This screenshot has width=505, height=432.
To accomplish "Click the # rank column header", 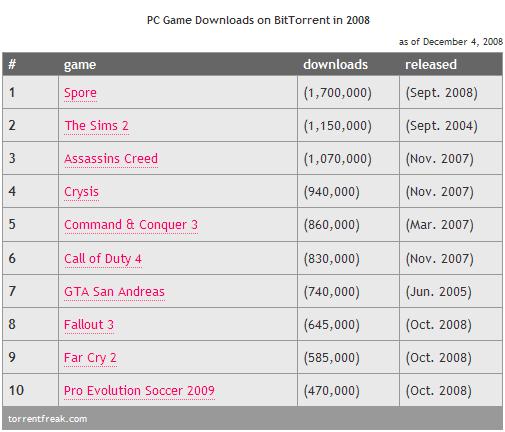I will click(12, 64).
